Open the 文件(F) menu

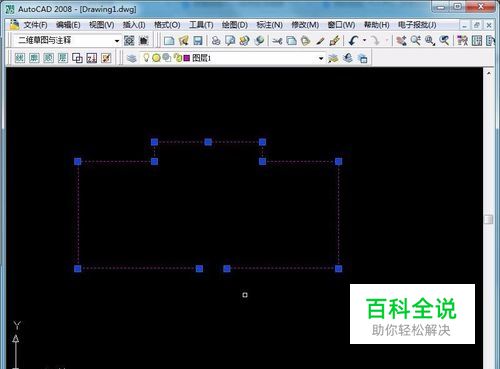coord(35,25)
